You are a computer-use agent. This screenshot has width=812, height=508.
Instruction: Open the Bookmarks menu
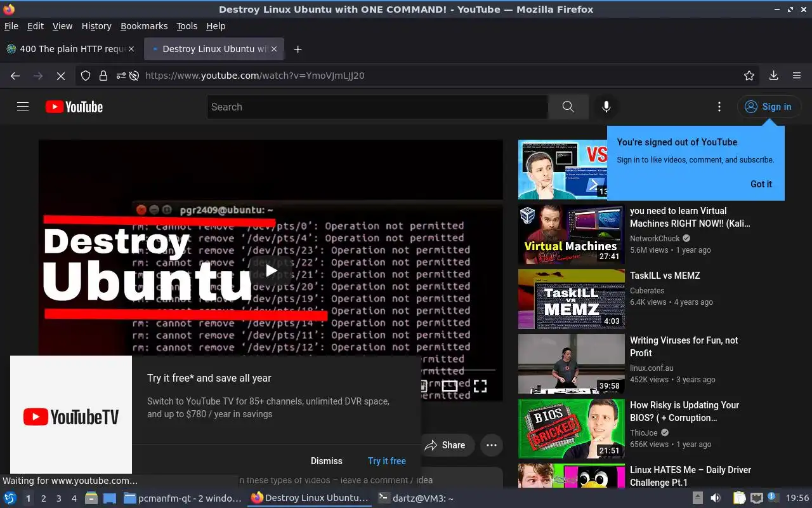[144, 26]
